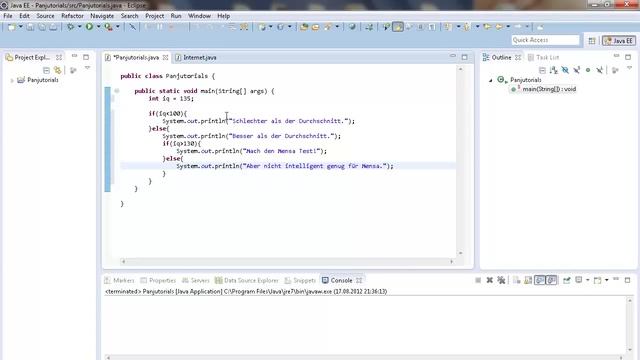Switch to the Snippets tab
This screenshot has width=640, height=360.
click(x=300, y=280)
